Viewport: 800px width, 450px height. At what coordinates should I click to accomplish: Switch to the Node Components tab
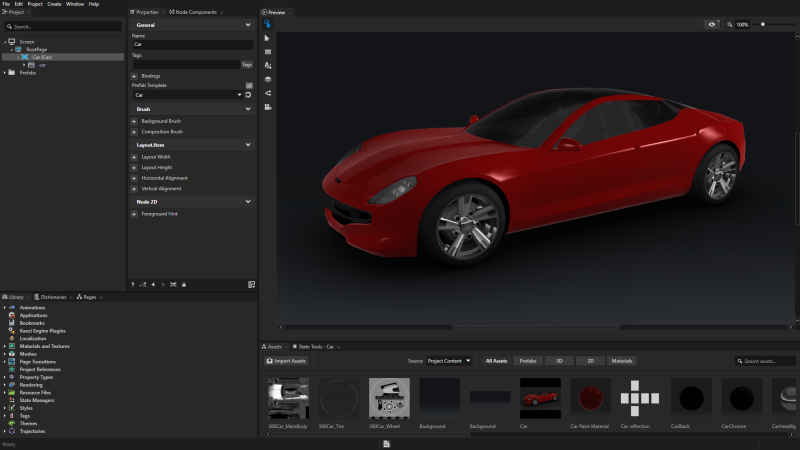pos(191,12)
